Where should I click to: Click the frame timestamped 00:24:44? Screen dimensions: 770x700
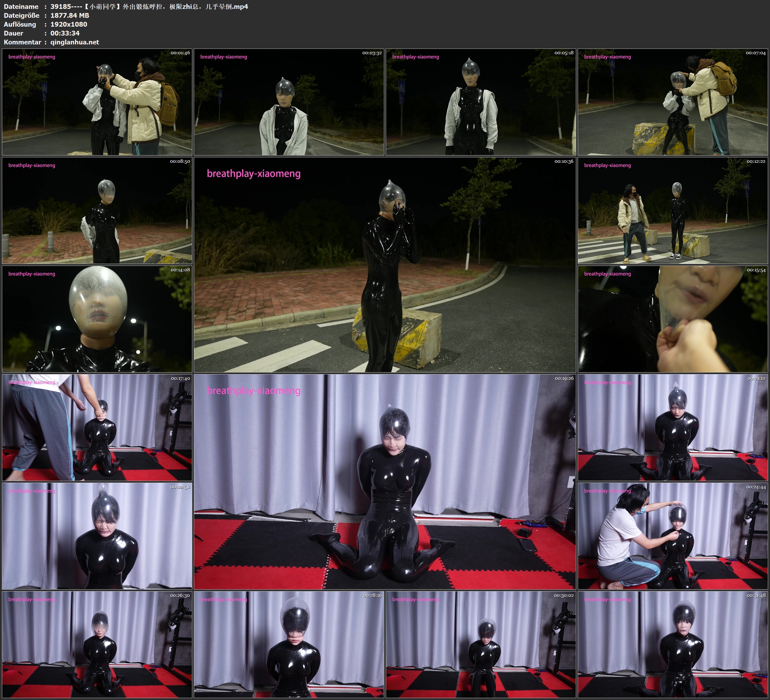coord(673,536)
